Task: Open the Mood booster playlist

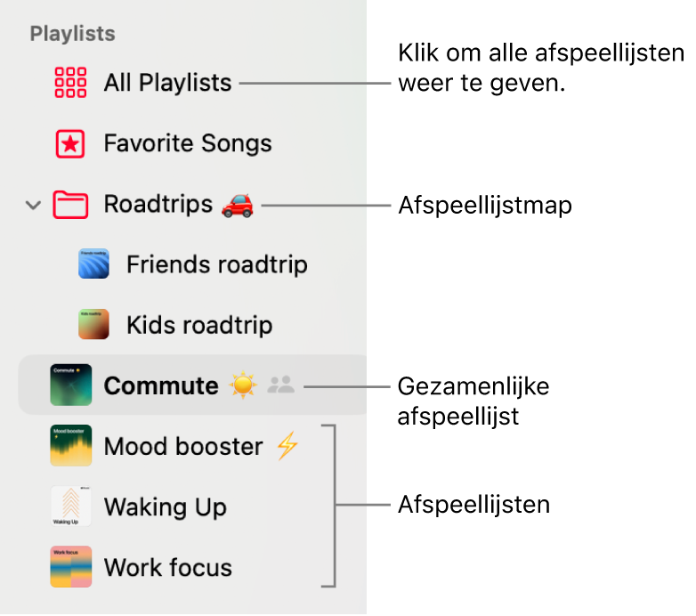Action: click(x=183, y=446)
